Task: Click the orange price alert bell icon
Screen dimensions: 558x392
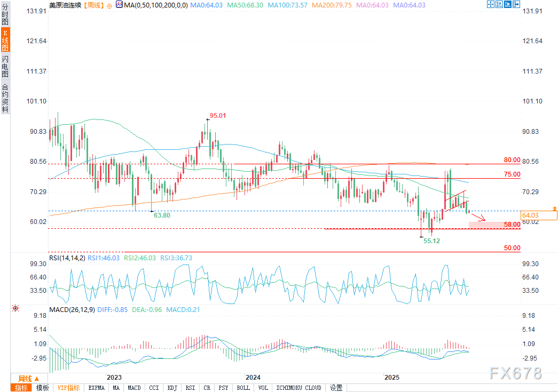Action: point(555,208)
